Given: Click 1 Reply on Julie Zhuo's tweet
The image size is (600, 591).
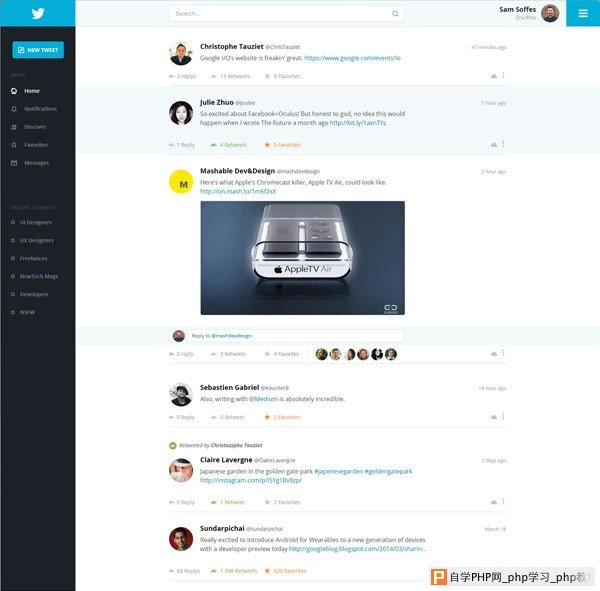Looking at the screenshot, I should [x=182, y=145].
